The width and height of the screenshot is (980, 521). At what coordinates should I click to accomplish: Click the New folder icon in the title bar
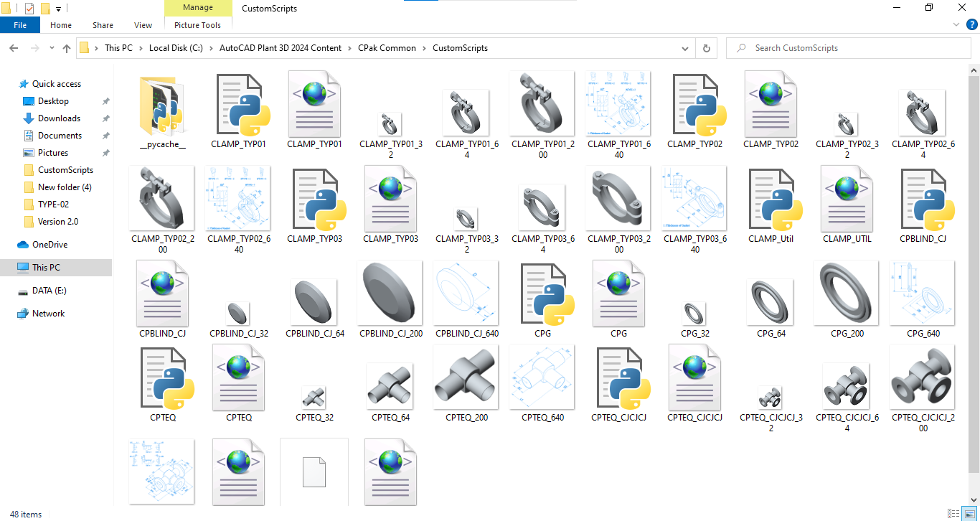pyautogui.click(x=45, y=9)
